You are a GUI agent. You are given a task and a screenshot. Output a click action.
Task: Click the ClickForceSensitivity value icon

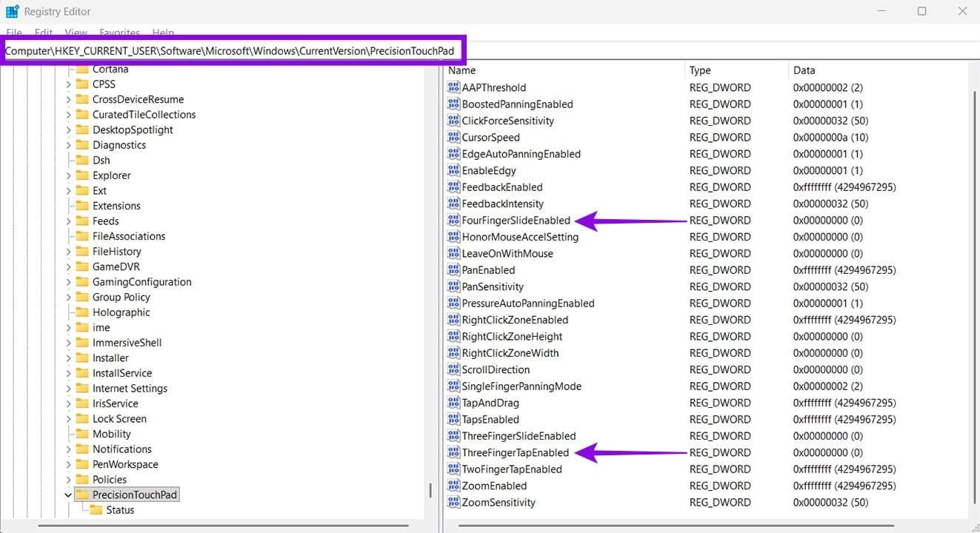click(453, 121)
